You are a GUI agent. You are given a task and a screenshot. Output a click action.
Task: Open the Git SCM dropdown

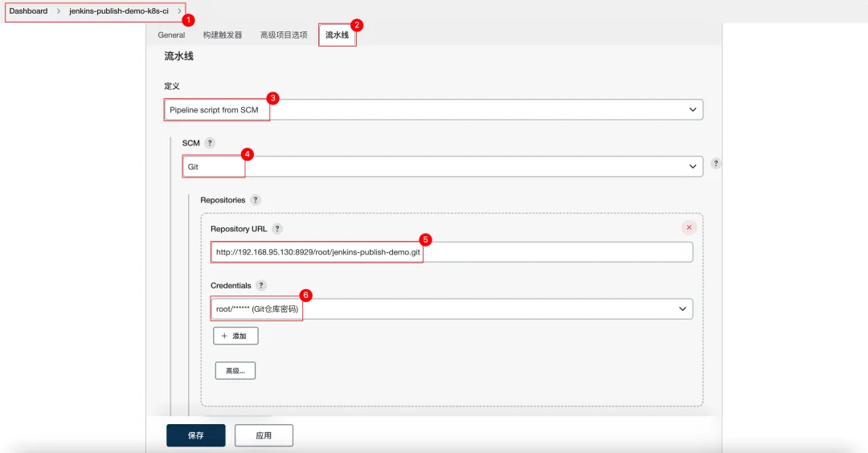pos(443,166)
